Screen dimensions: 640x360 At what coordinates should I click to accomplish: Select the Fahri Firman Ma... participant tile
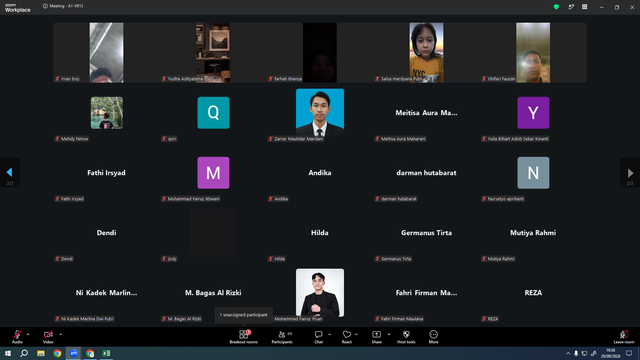coord(426,293)
